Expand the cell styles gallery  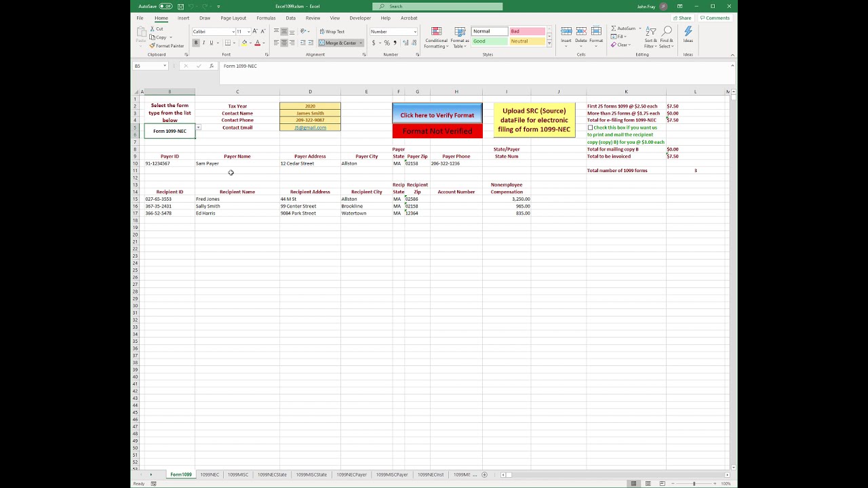[x=549, y=44]
